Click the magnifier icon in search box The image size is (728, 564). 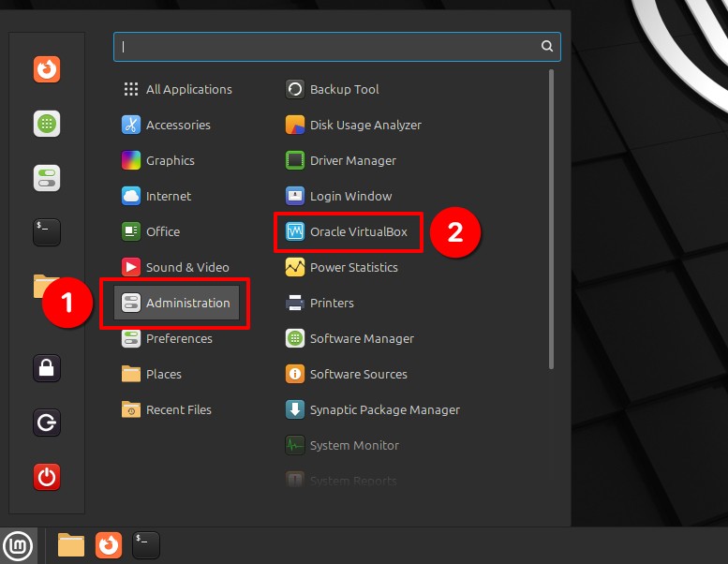point(547,46)
